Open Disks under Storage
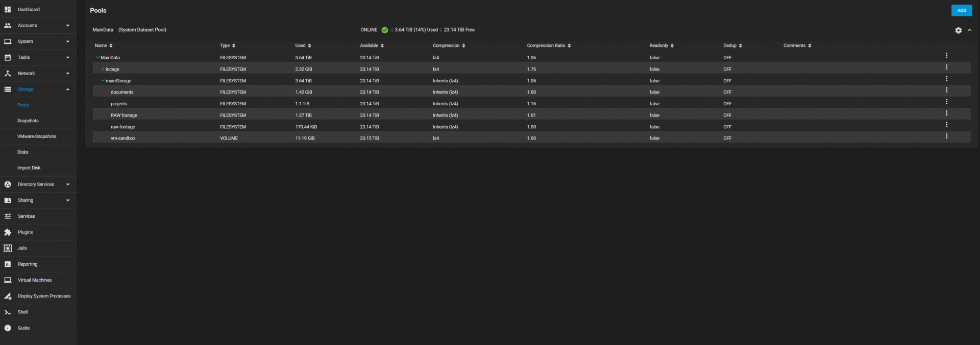The width and height of the screenshot is (980, 345). coord(23,152)
